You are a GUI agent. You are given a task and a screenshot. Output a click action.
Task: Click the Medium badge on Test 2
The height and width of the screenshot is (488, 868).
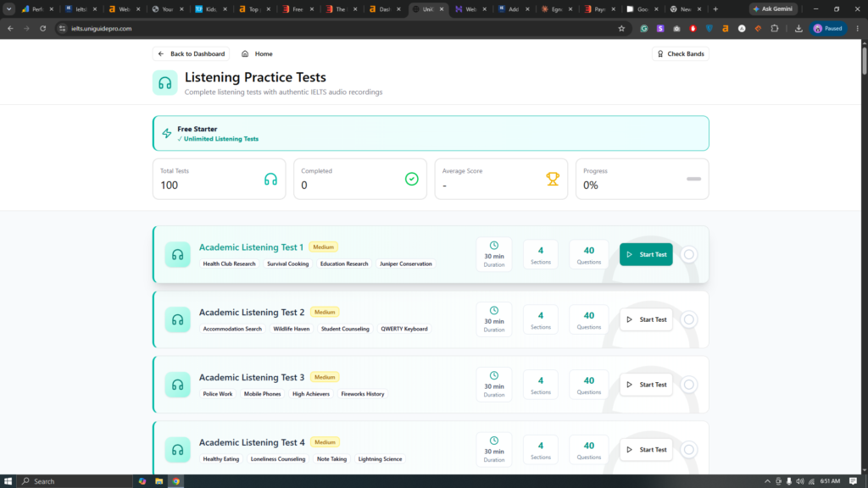[x=325, y=312]
